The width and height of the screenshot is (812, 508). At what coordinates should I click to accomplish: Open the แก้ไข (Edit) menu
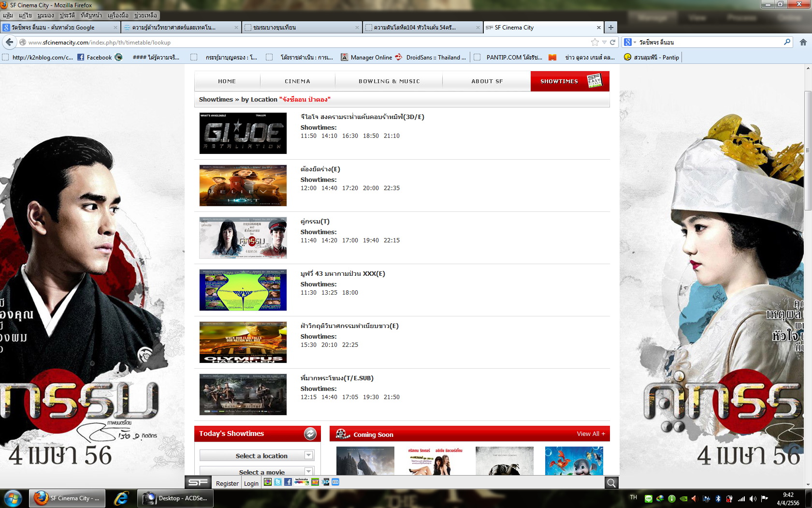tap(25, 15)
